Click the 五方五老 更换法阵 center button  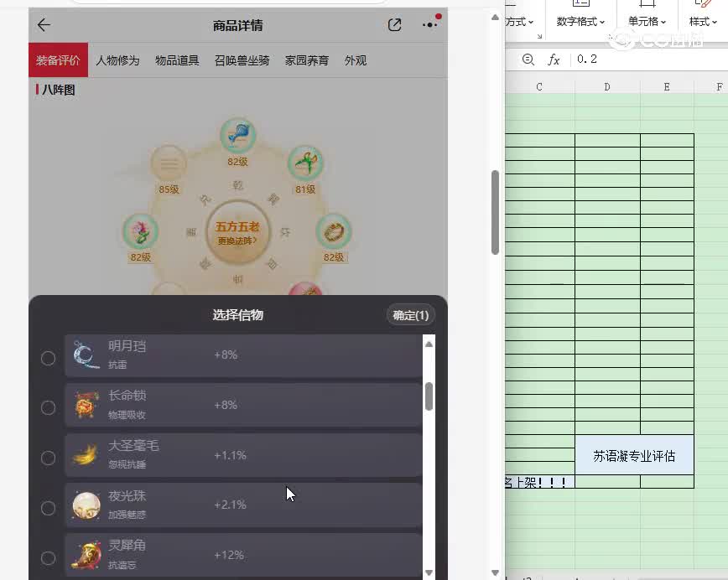tap(237, 232)
